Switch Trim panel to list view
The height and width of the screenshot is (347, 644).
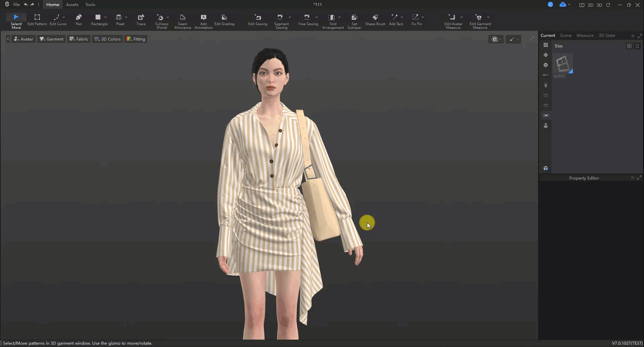click(637, 46)
